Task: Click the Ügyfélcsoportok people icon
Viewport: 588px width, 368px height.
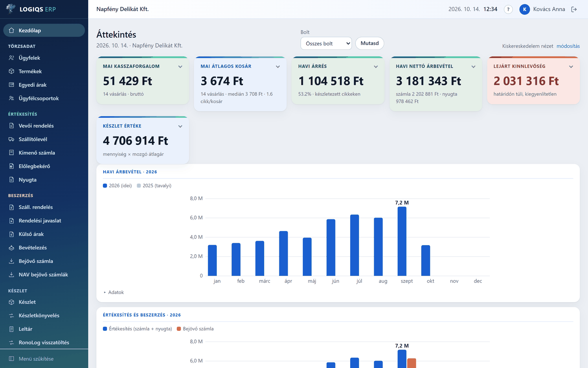Action: [11, 98]
